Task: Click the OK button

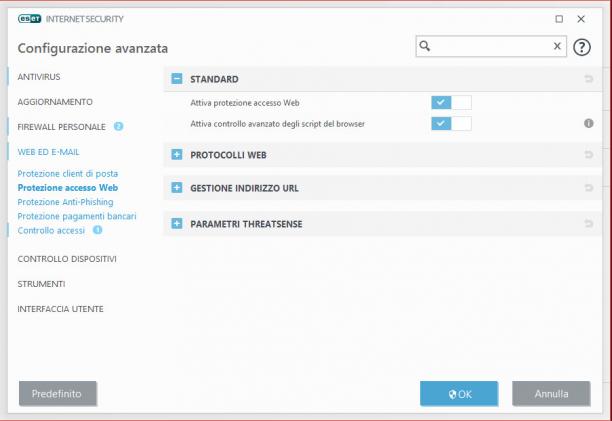Action: (x=459, y=394)
